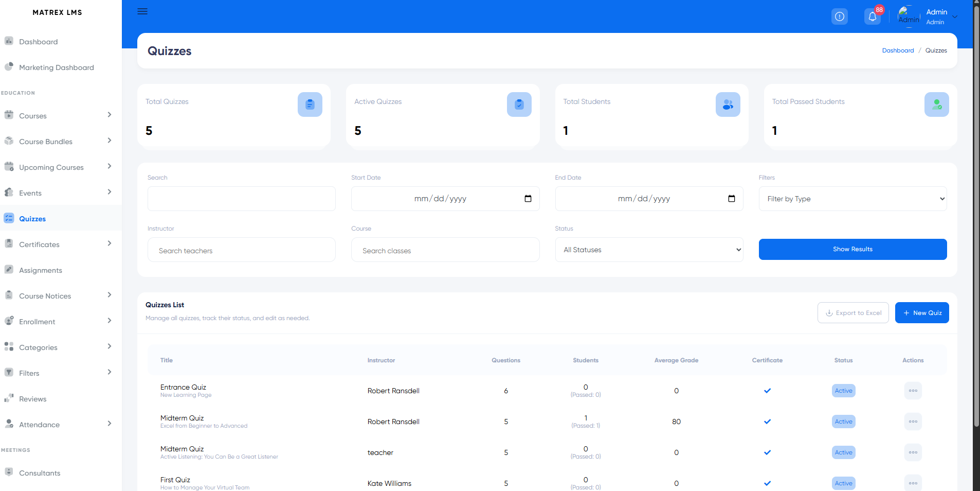Viewport: 980px width, 491px height.
Task: Expand the Events submenu chevron
Action: point(109,192)
